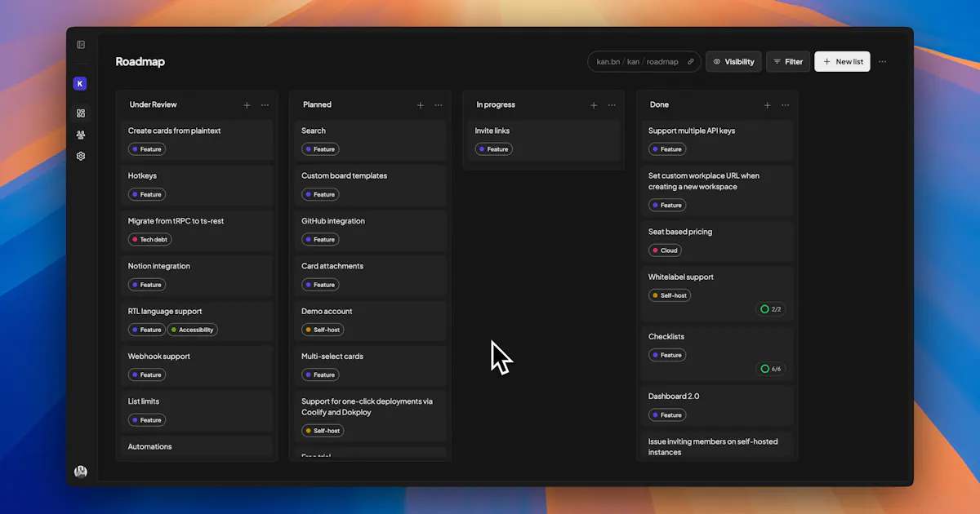The height and width of the screenshot is (514, 980).
Task: Click Feature label on Invite links
Action: (x=494, y=149)
